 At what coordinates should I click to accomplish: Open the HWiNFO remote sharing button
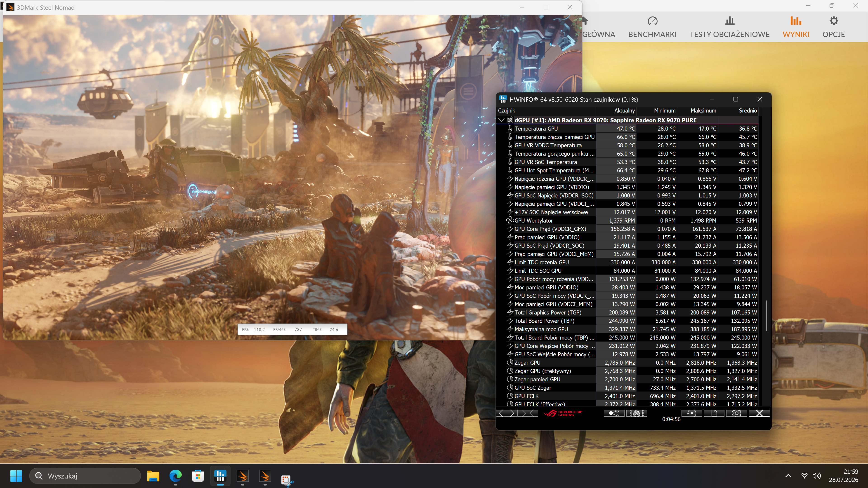coord(614,413)
